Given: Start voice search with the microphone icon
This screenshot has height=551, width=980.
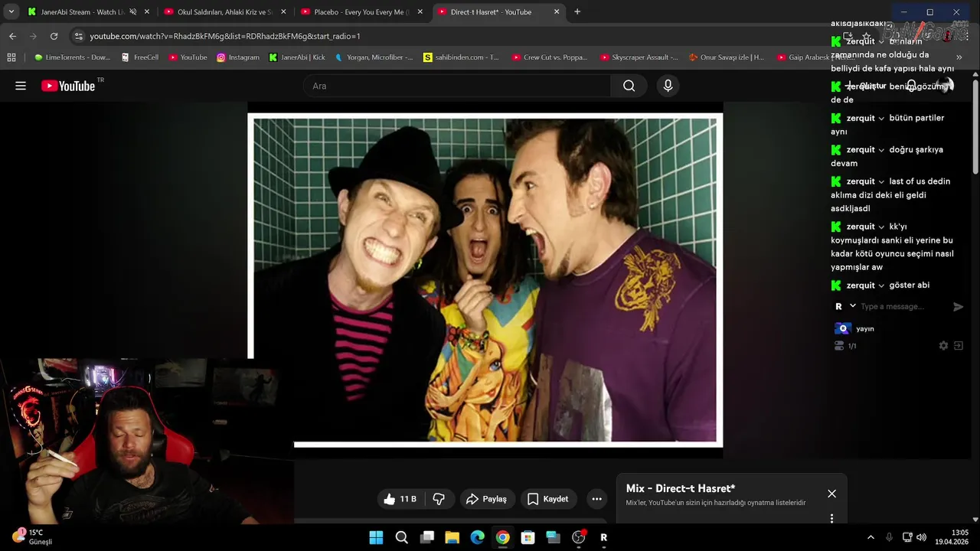Looking at the screenshot, I should 668,86.
